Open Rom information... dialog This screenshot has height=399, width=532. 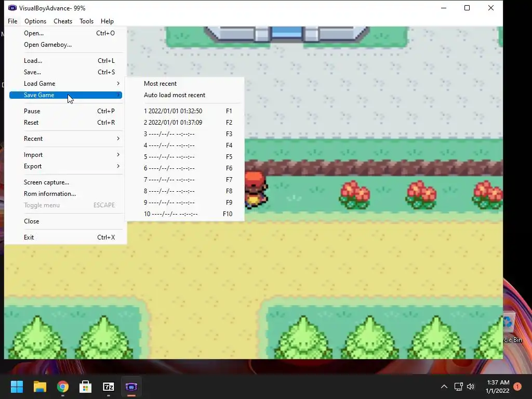click(x=65, y=194)
